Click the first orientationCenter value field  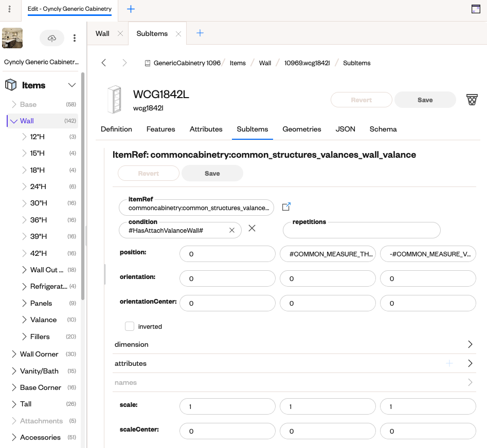tap(227, 303)
